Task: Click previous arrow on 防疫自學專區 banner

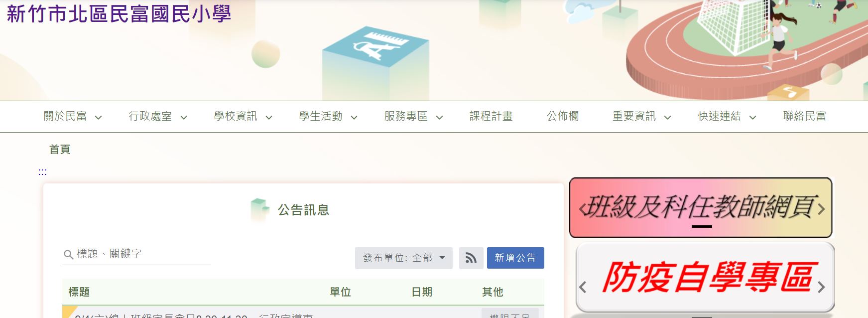Action: tap(583, 287)
